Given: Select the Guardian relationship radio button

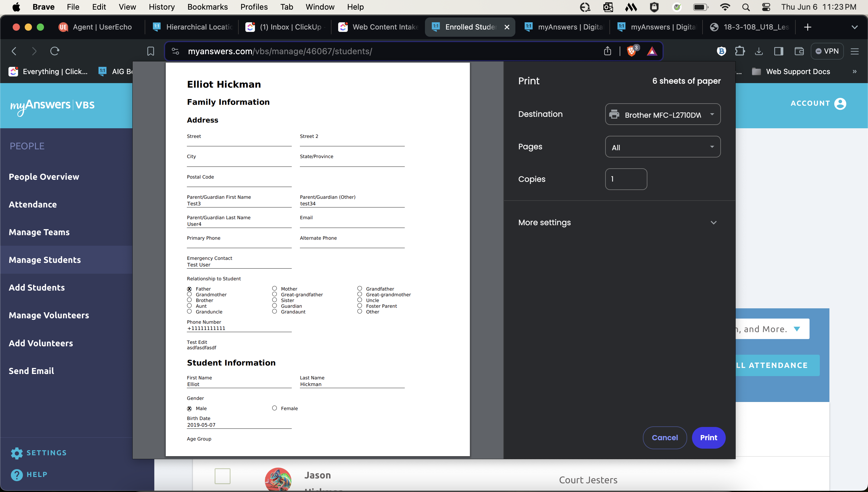Looking at the screenshot, I should [274, 306].
